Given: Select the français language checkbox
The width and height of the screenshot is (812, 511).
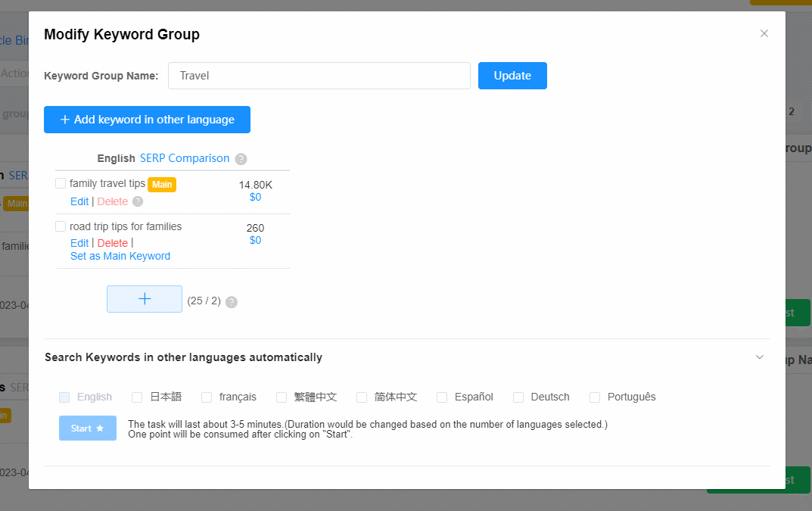Looking at the screenshot, I should (207, 397).
